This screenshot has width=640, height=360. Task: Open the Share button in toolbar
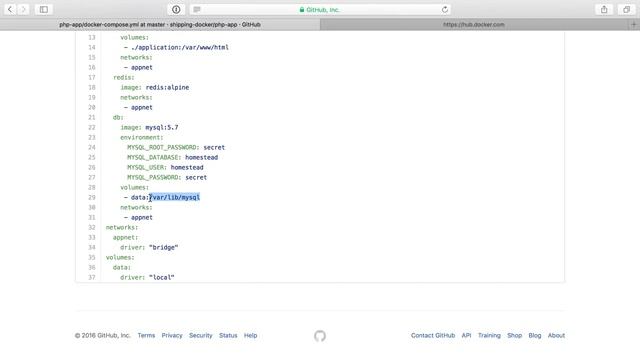pyautogui.click(x=604, y=9)
